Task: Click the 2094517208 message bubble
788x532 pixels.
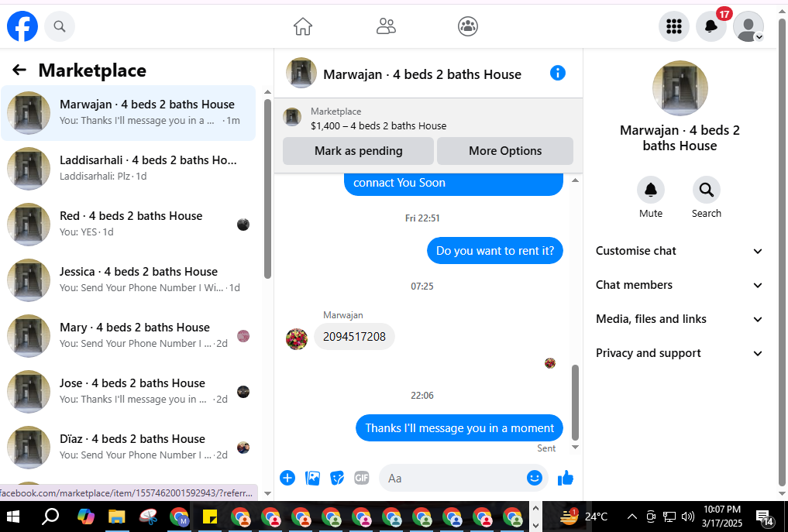Action: pos(354,337)
